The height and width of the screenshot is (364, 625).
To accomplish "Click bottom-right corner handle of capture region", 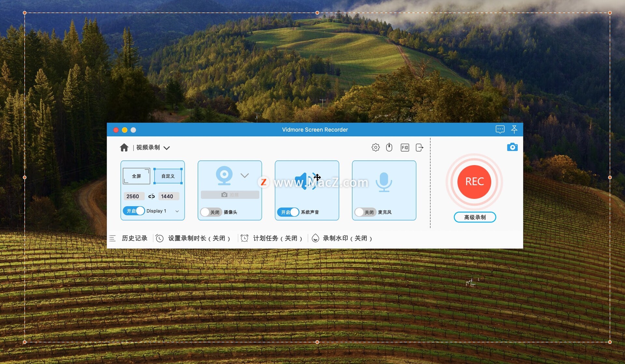I will point(610,342).
